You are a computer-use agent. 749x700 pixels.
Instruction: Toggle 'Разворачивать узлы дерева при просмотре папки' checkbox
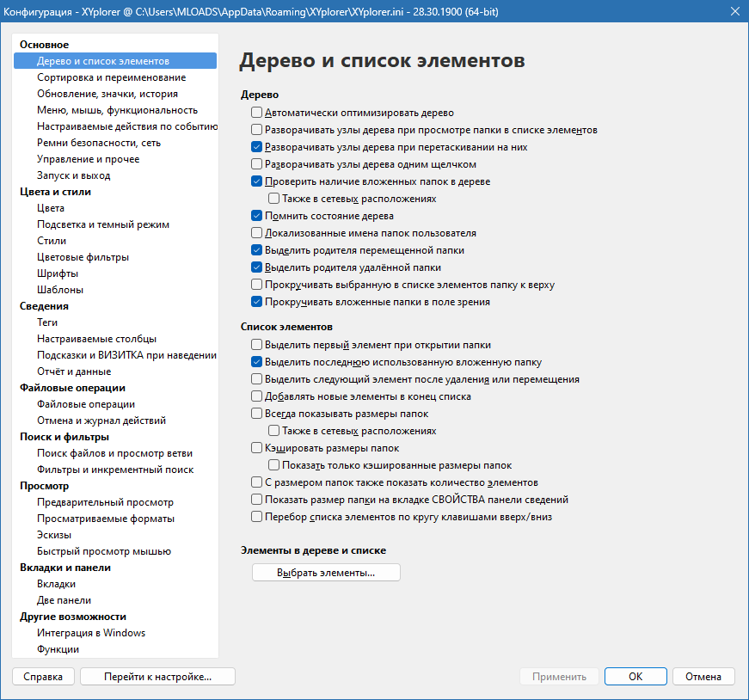[256, 130]
